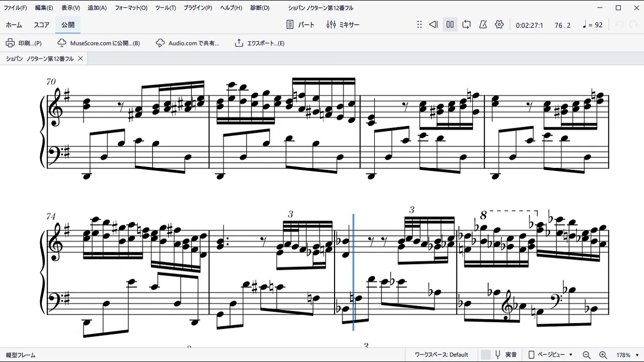Open playback settings gear
644x362 pixels.
point(499,25)
